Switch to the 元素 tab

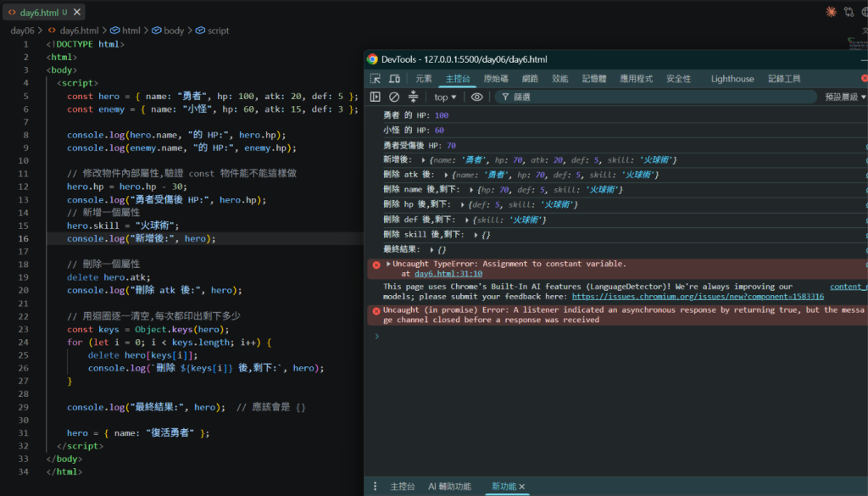pyautogui.click(x=424, y=79)
